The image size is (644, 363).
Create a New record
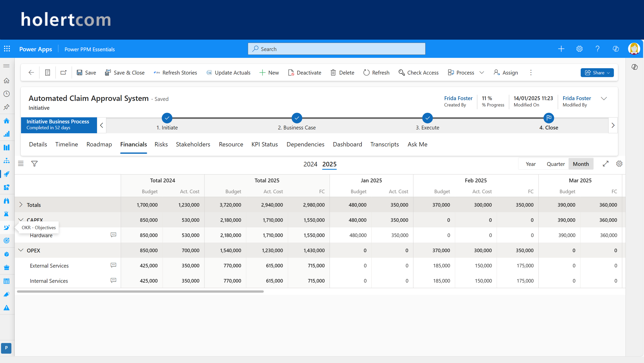point(269,73)
